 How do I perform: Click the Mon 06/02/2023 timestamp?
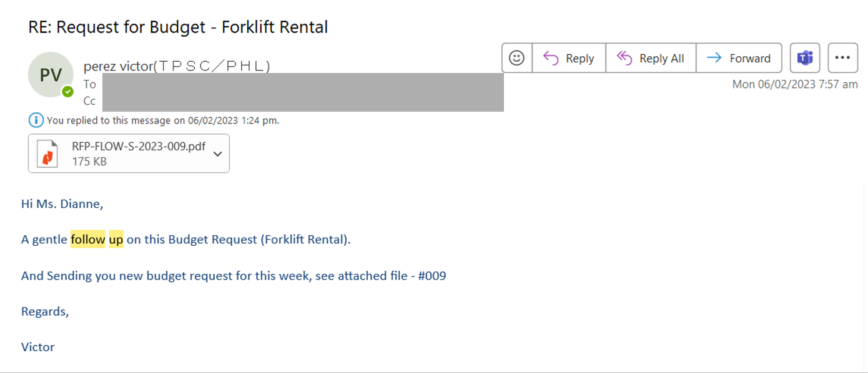tap(794, 84)
